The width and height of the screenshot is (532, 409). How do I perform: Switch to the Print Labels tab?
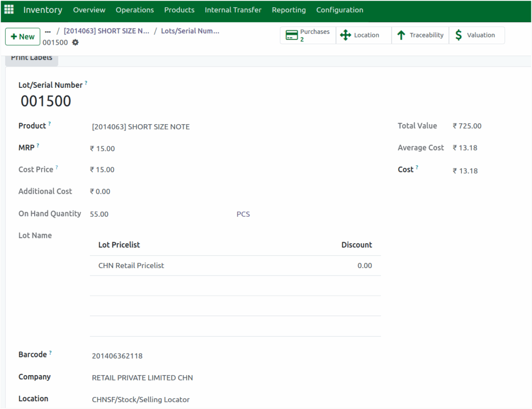point(31,58)
